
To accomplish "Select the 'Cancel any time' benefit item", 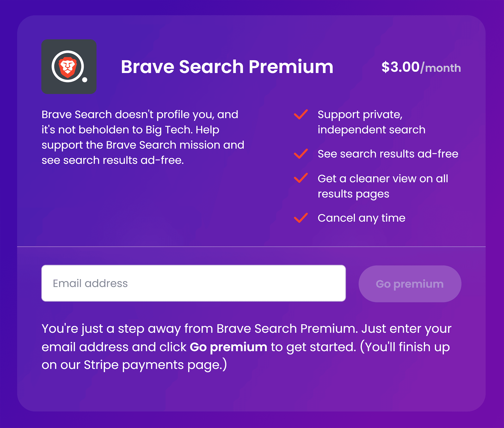I will 361,218.
